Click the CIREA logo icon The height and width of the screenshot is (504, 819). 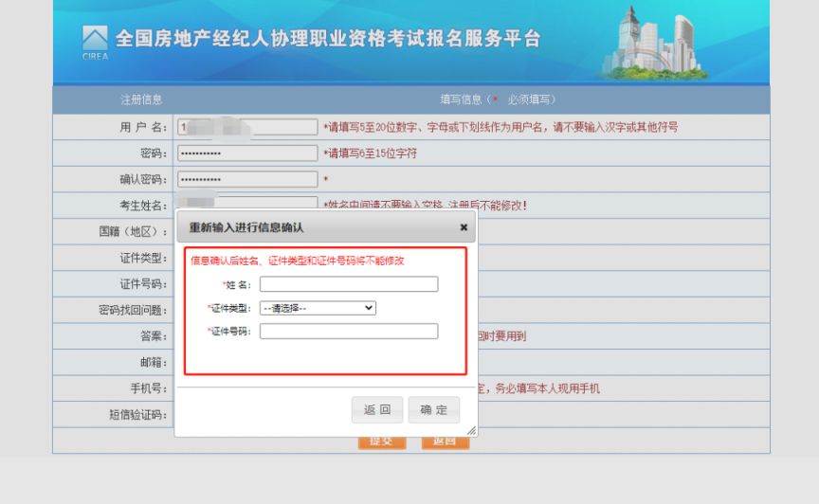95,43
